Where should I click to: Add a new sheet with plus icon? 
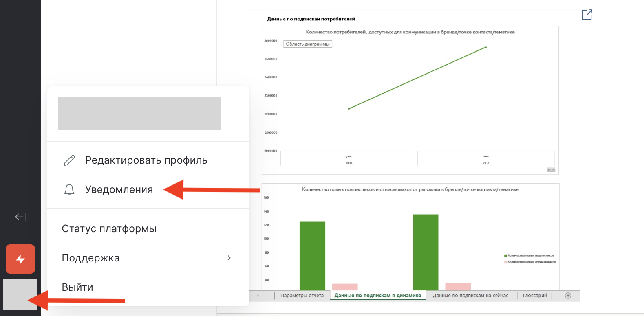point(568,296)
